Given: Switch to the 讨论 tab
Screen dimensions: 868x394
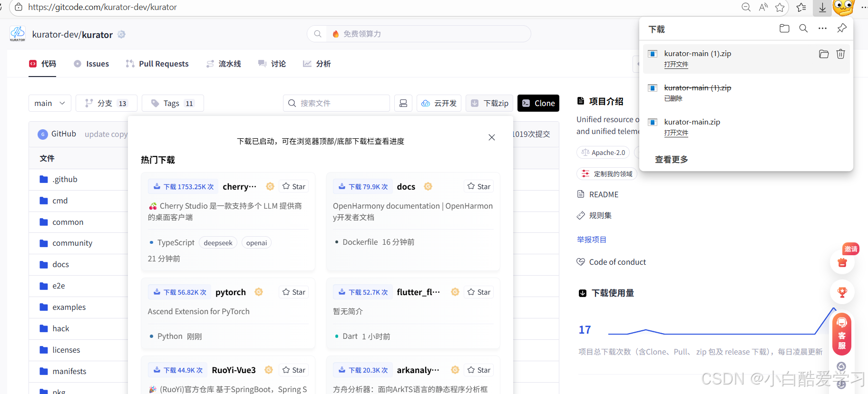Looking at the screenshot, I should click(272, 64).
